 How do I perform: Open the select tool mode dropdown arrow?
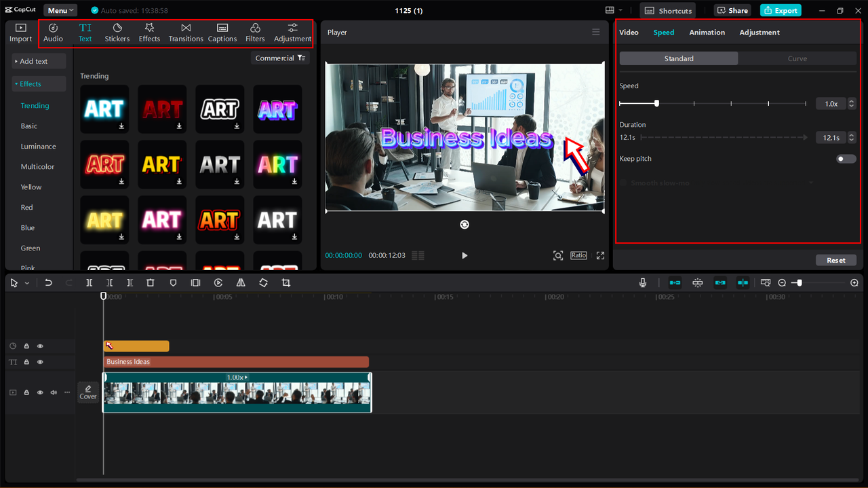point(27,283)
